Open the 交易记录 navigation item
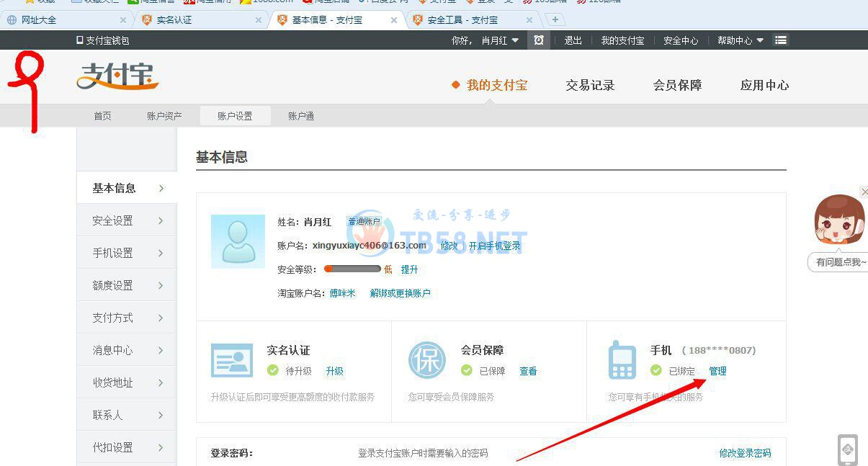 click(x=590, y=85)
